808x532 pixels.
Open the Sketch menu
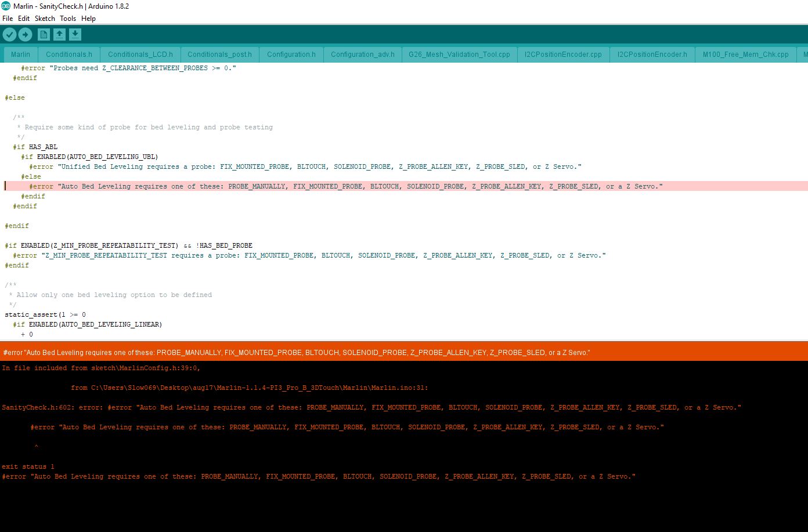click(x=45, y=19)
